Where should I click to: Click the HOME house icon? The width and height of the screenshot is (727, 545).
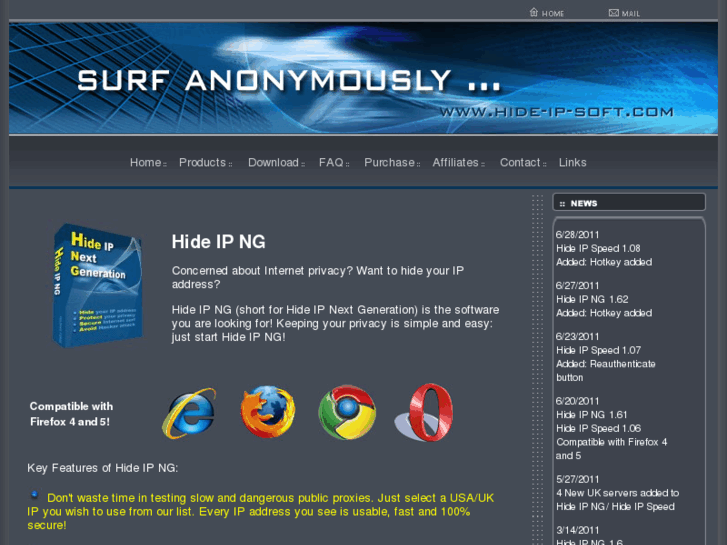(534, 12)
